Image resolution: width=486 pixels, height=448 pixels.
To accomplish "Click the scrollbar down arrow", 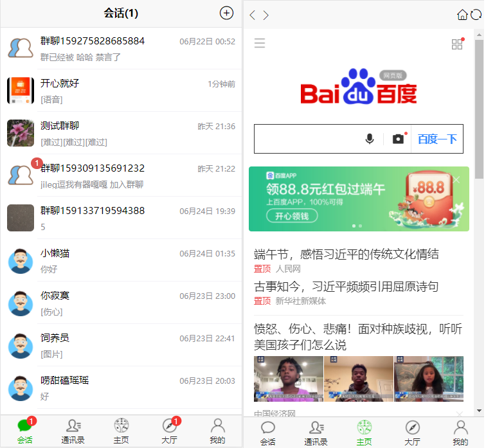I will pyautogui.click(x=480, y=411).
